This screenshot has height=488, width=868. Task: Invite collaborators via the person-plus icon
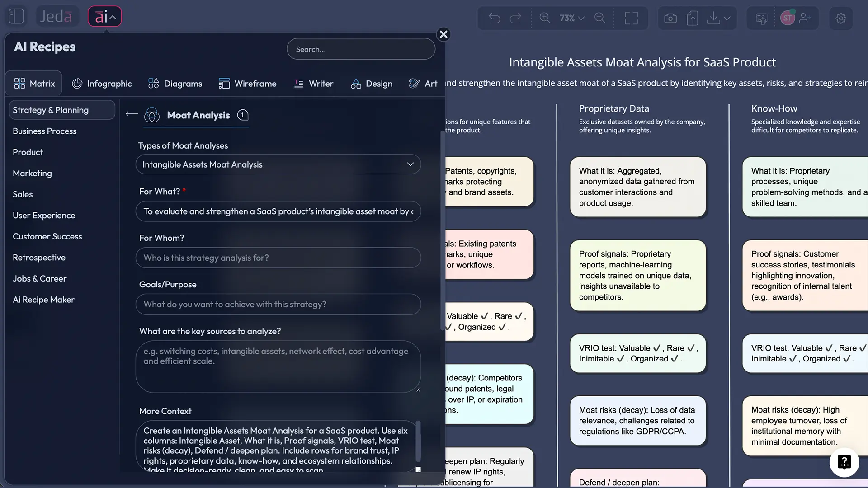pos(806,18)
